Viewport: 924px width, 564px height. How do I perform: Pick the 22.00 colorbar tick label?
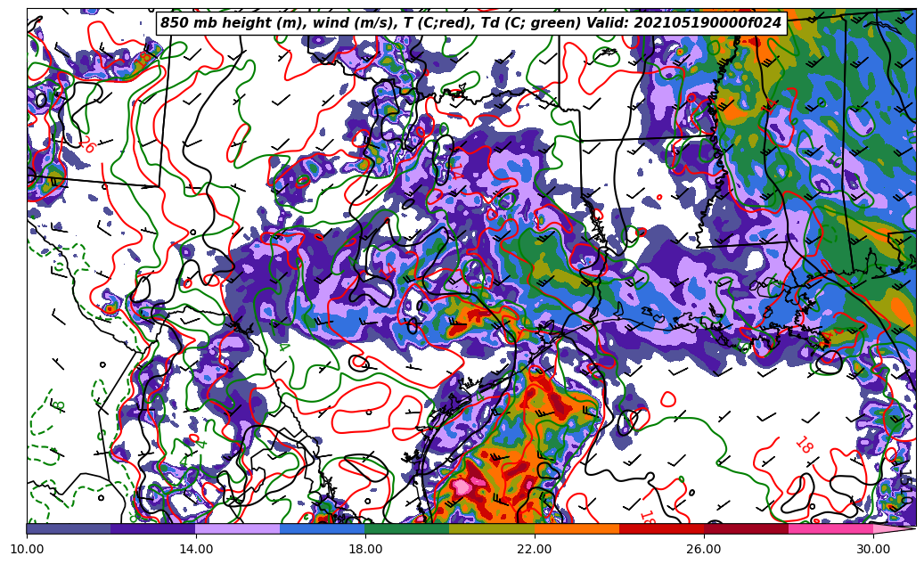[x=535, y=549]
